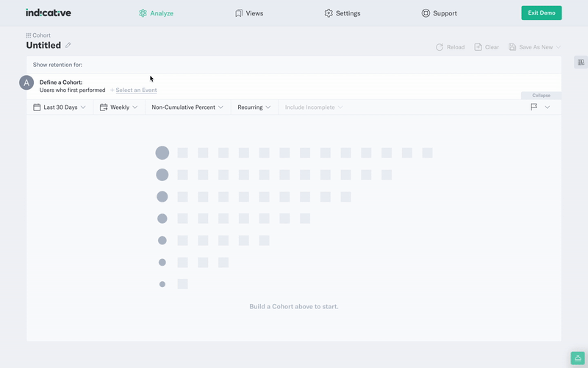
Task: Open the Support menu
Action: [x=439, y=13]
